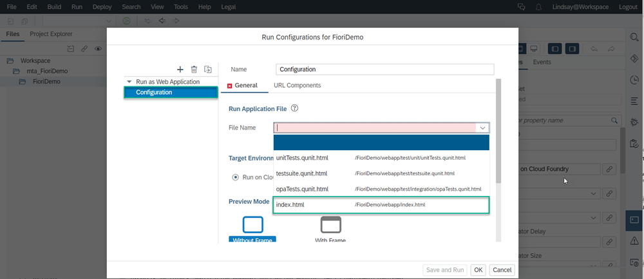This screenshot has height=279, width=644.
Task: Select Run on Cloud Foundry radio button
Action: click(x=235, y=177)
